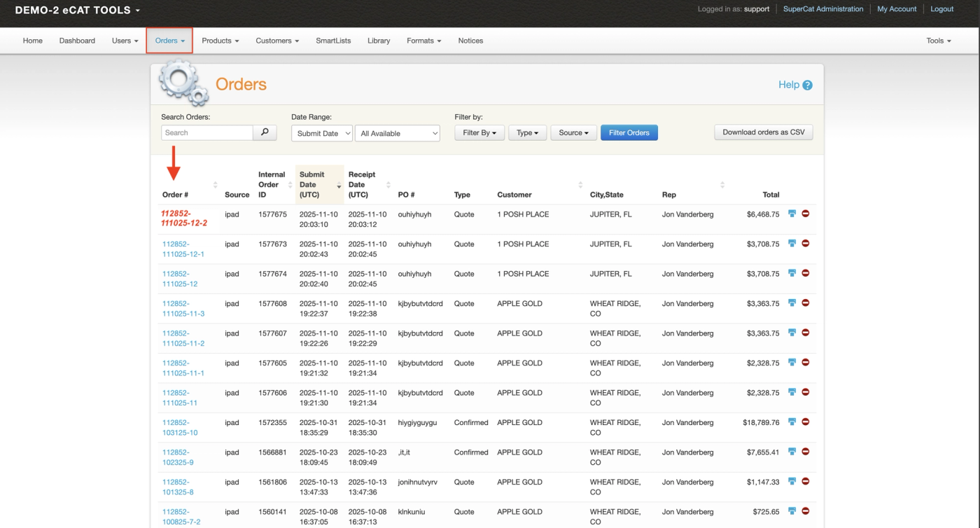980x528 pixels.
Task: Delete the $18,789.76 confirmed order
Action: coord(806,422)
